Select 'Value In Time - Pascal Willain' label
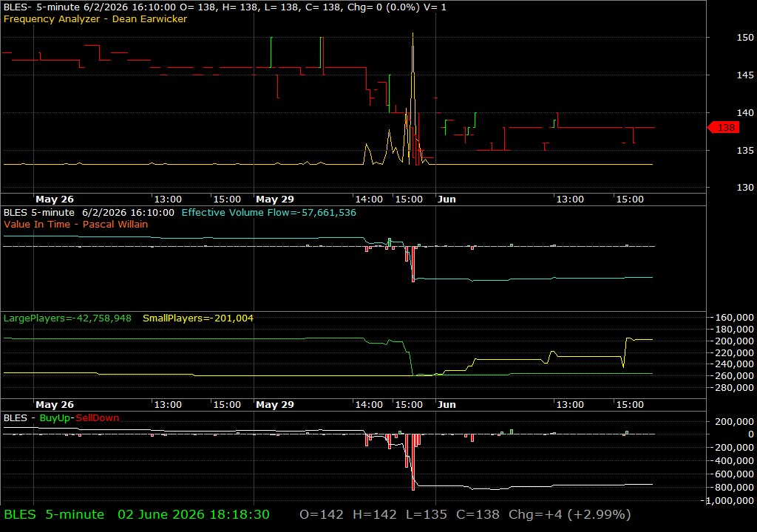This screenshot has height=532, width=757. (x=76, y=225)
